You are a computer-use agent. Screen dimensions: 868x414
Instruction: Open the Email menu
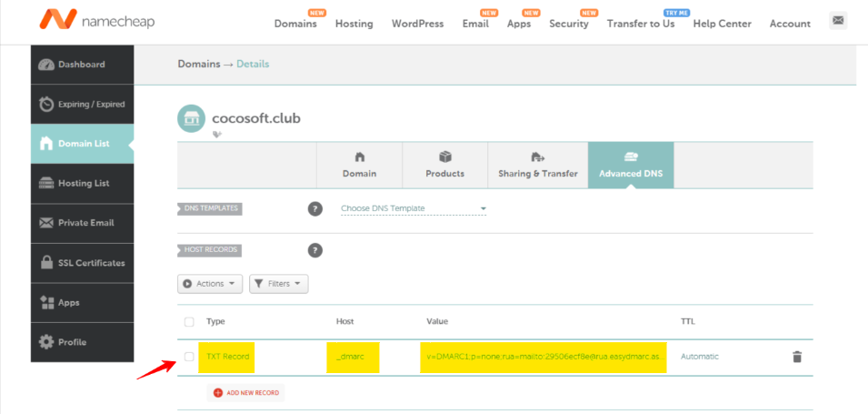point(475,24)
